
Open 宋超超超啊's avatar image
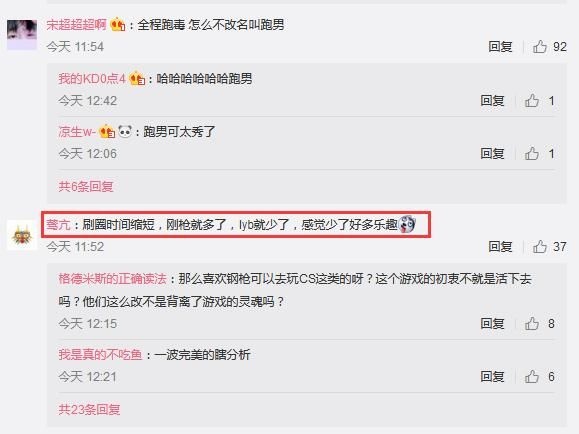[22, 35]
